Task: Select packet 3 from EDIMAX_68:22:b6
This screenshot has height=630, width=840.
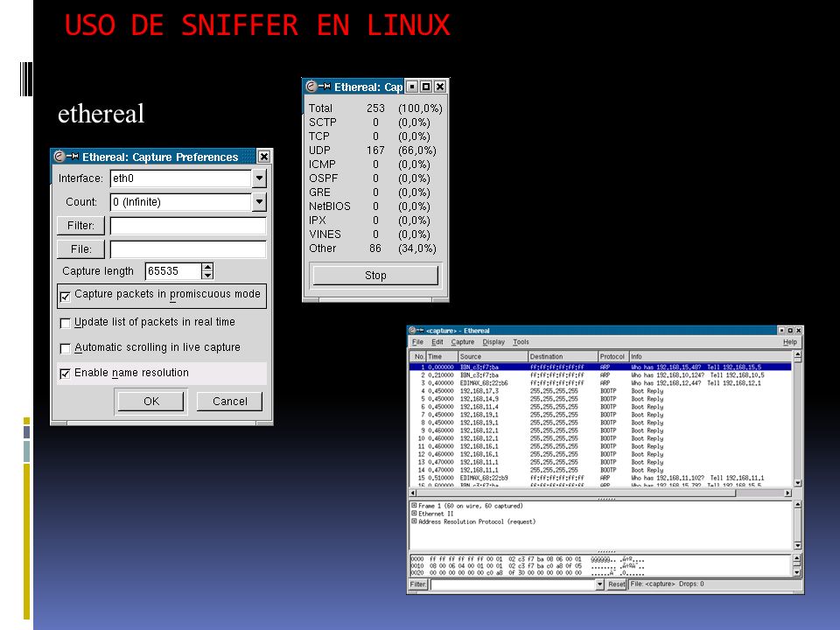Action: pos(600,383)
